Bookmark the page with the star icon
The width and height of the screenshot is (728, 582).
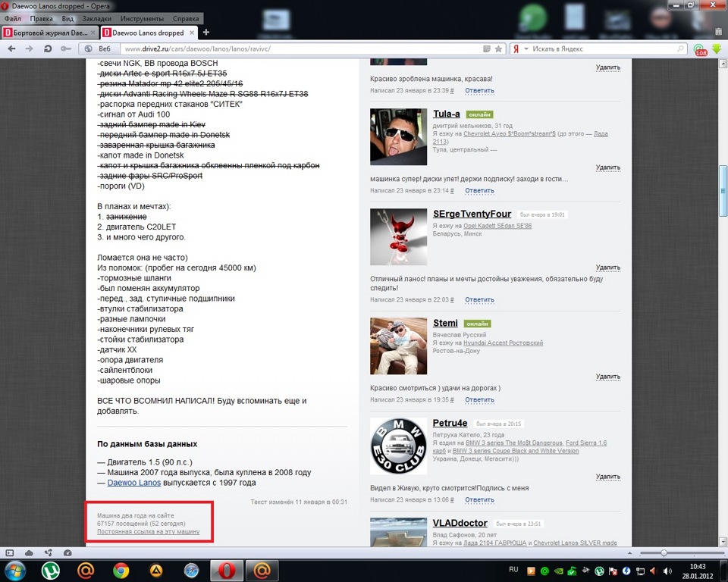tap(498, 48)
